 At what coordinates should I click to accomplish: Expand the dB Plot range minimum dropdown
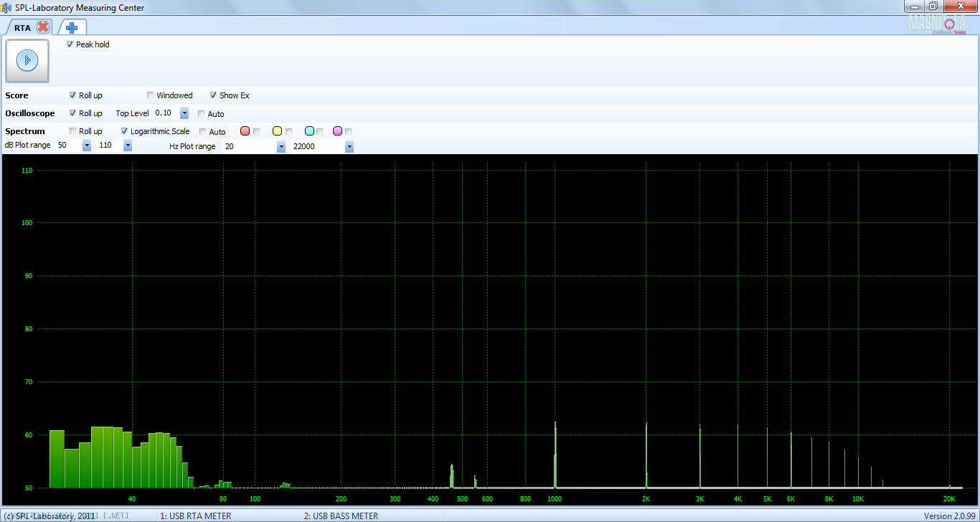87,146
